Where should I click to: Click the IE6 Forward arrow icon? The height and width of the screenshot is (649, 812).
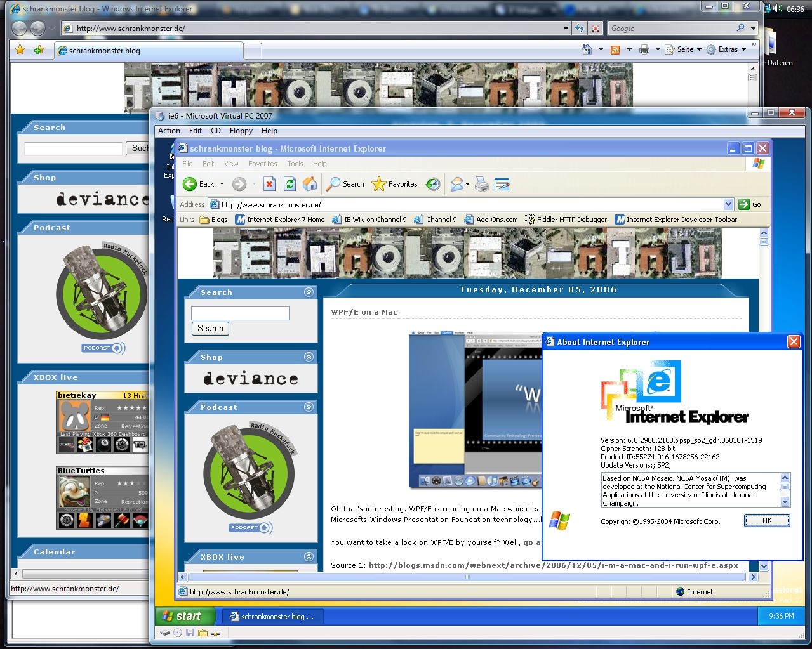click(239, 184)
